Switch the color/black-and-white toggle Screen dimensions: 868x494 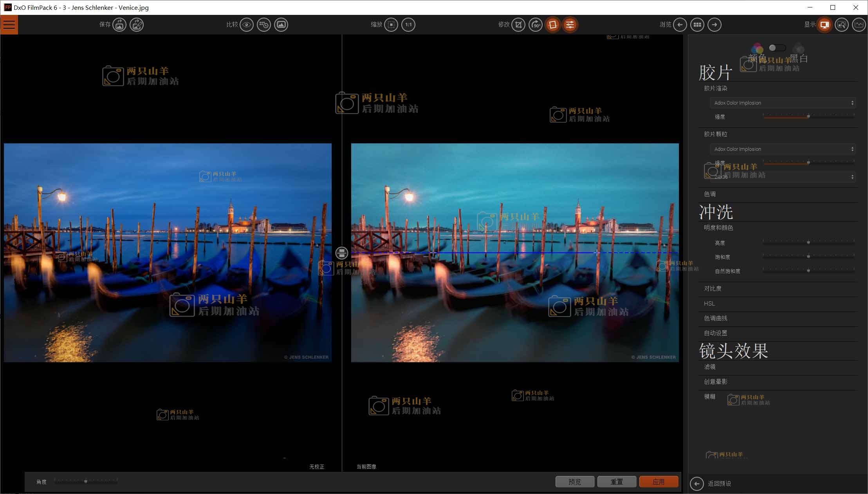777,48
